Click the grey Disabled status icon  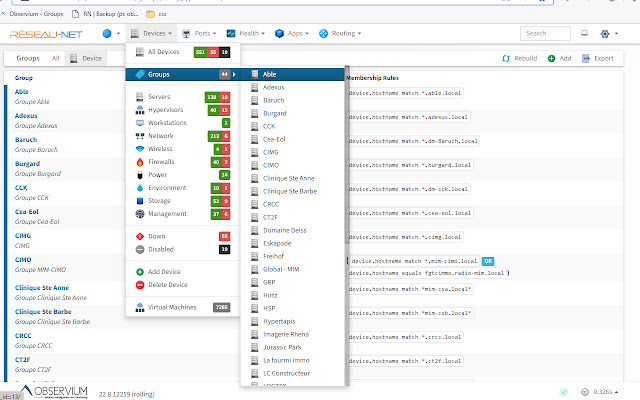tap(140, 249)
